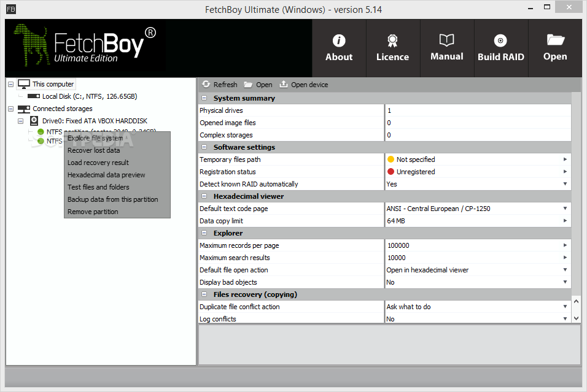Viewport: 587px width, 392px height.
Task: Collapse the Files recovery (copying) section
Action: 204,294
